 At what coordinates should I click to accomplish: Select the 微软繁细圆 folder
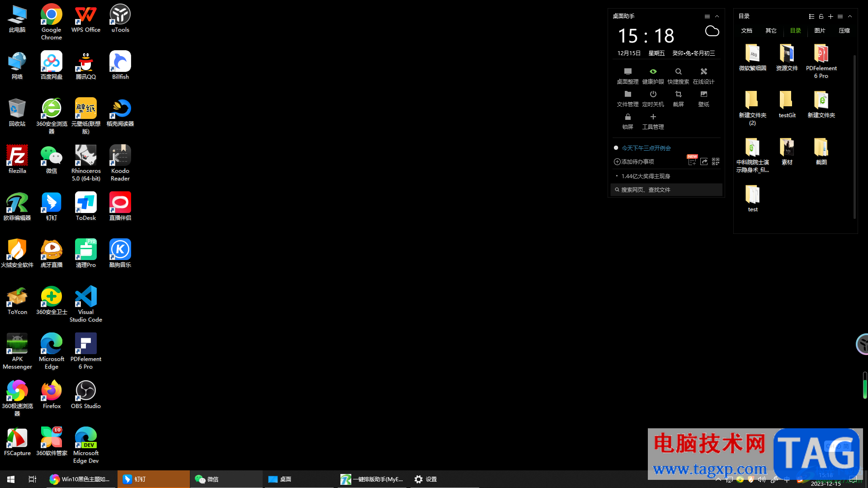tap(753, 57)
